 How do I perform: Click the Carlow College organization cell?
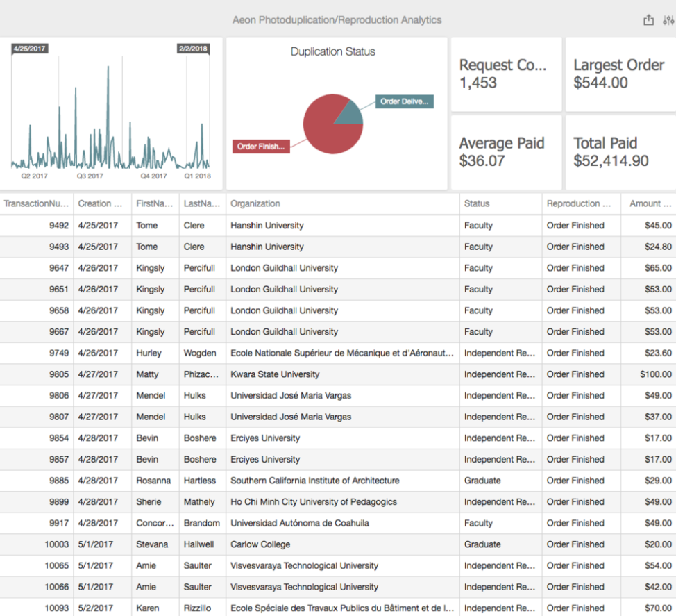(260, 544)
